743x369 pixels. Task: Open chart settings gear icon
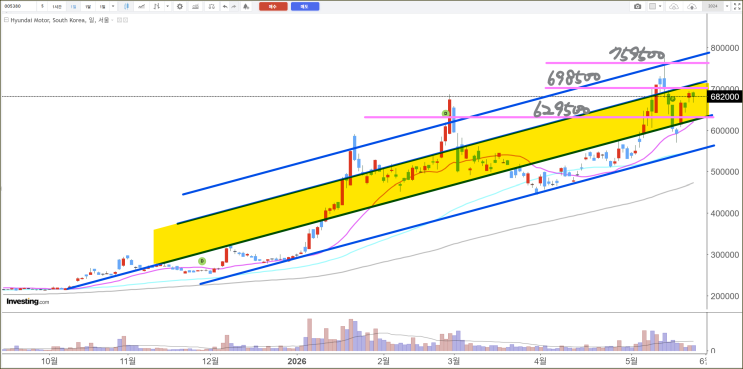pyautogui.click(x=180, y=6)
